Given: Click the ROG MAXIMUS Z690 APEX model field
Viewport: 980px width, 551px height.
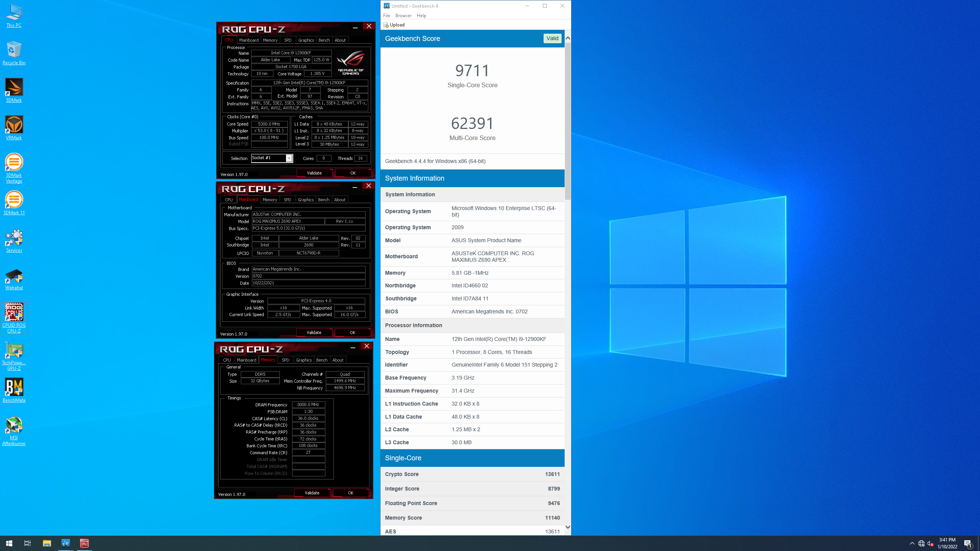Looking at the screenshot, I should [288, 221].
